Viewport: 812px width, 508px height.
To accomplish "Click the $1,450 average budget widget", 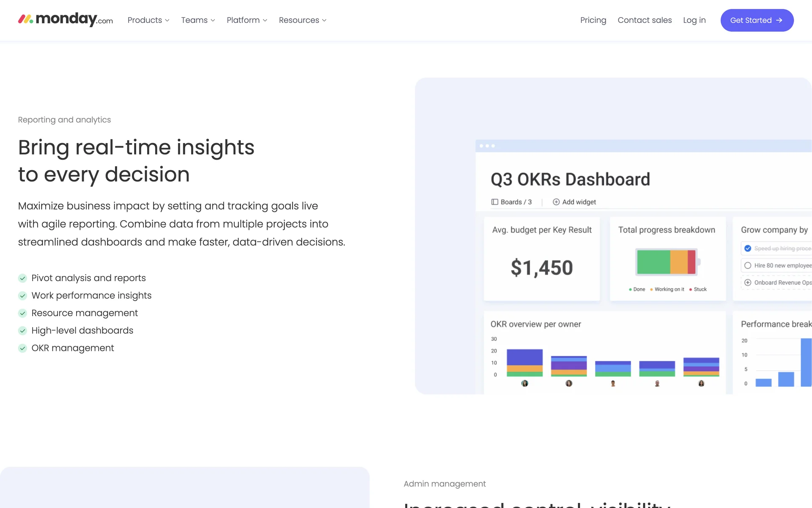I will [x=542, y=268].
